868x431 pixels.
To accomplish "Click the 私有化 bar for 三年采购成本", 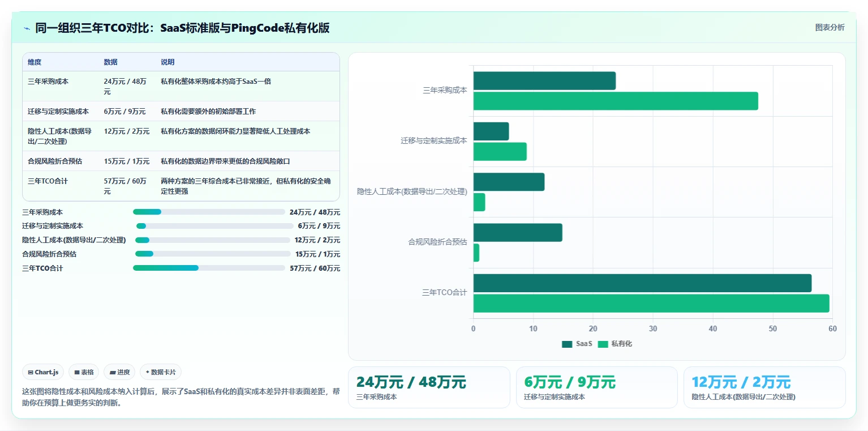I will (x=616, y=101).
